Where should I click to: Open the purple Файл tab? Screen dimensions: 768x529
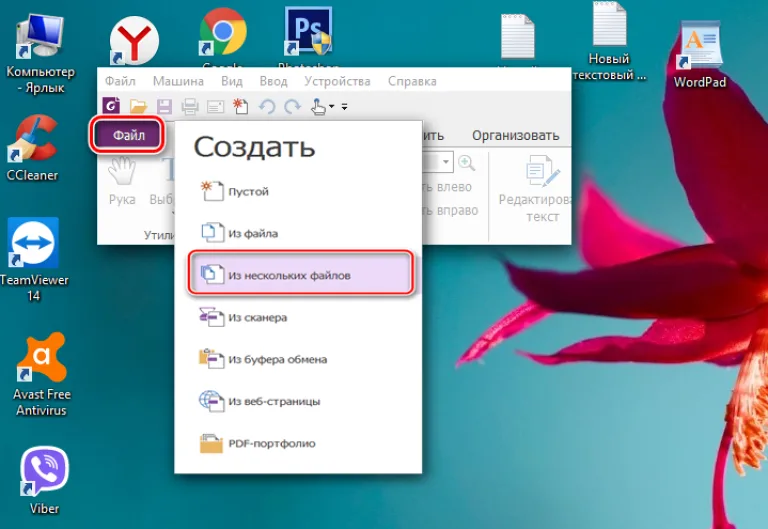point(127,135)
